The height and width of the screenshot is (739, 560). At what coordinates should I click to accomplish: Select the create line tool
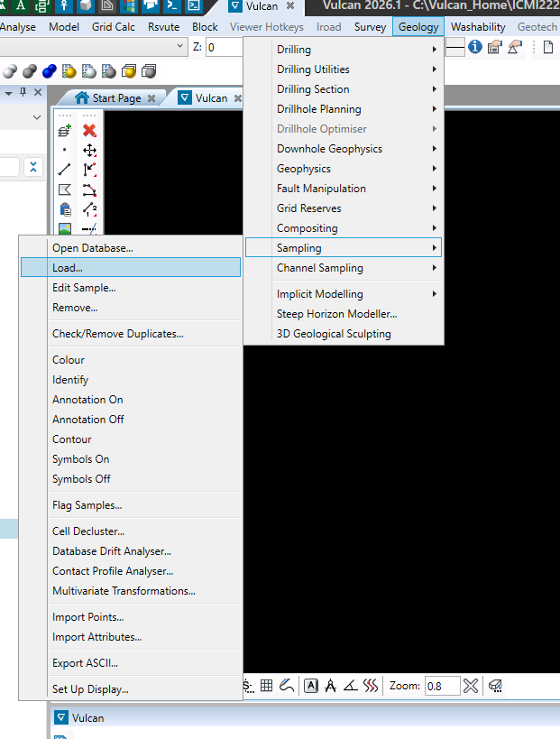tap(65, 170)
